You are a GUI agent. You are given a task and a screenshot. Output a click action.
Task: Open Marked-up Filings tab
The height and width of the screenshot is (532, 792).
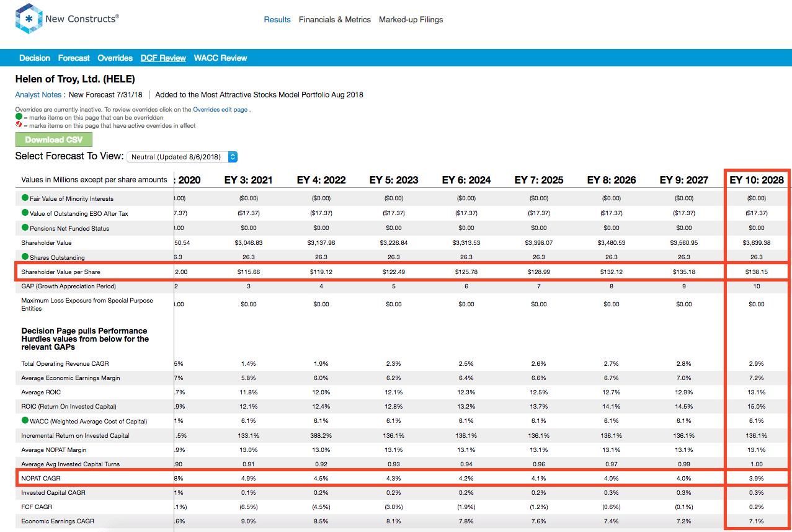click(411, 20)
